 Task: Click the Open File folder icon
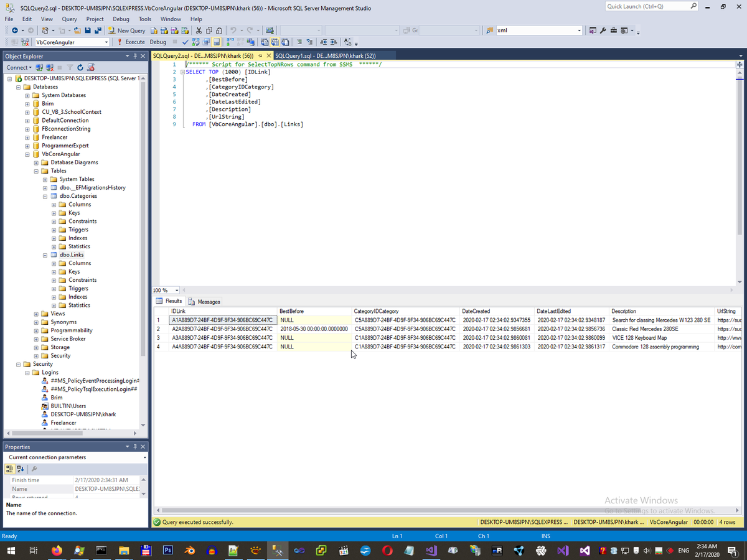[x=77, y=30]
